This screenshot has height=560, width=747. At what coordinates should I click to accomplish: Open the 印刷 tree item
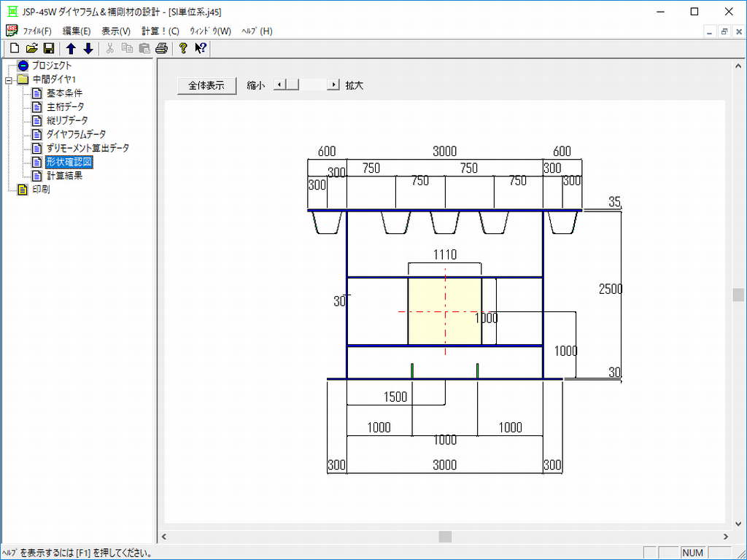point(41,190)
